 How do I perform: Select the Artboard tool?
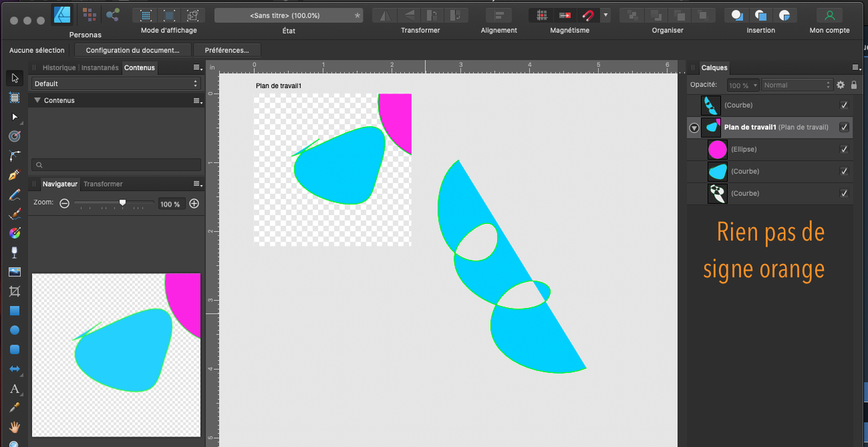click(14, 98)
